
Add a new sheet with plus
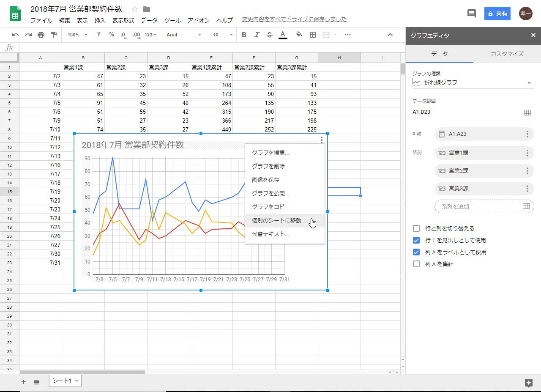point(24,382)
